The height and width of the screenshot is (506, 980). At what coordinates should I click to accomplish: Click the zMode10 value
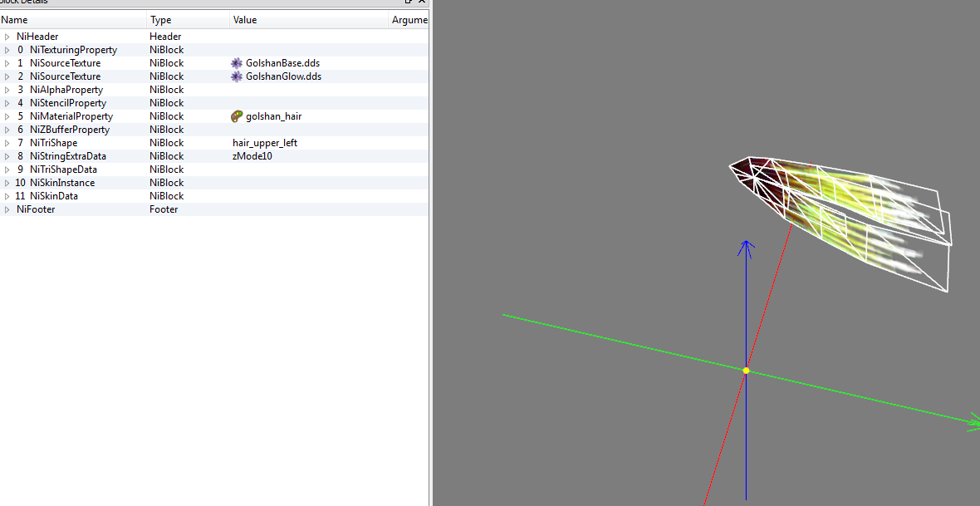click(252, 156)
